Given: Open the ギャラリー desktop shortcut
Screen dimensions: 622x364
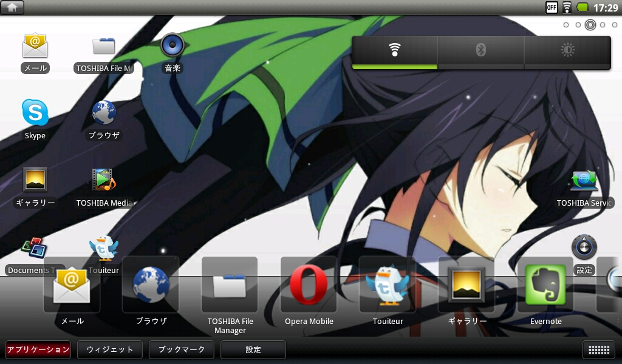Looking at the screenshot, I should (35, 187).
